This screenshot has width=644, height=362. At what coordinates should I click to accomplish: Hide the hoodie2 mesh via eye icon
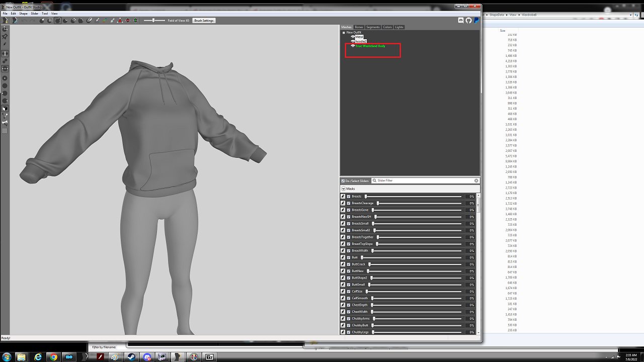point(353,41)
